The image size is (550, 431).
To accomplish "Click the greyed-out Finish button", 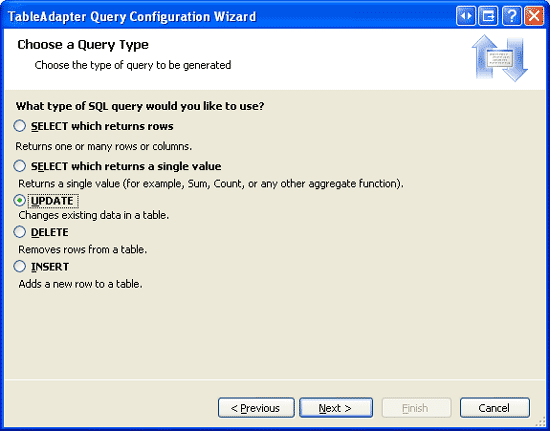I will click(416, 408).
